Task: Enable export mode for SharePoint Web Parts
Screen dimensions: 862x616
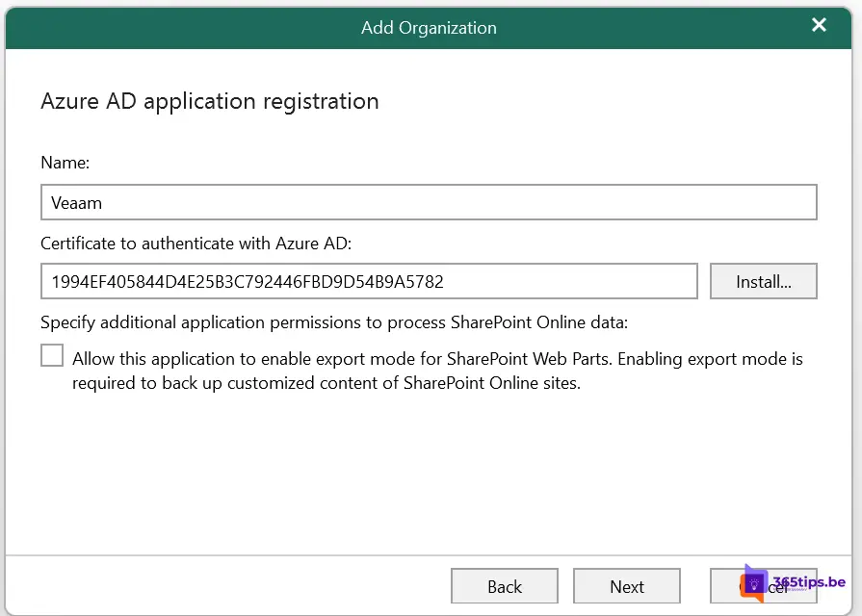Action: tap(52, 355)
